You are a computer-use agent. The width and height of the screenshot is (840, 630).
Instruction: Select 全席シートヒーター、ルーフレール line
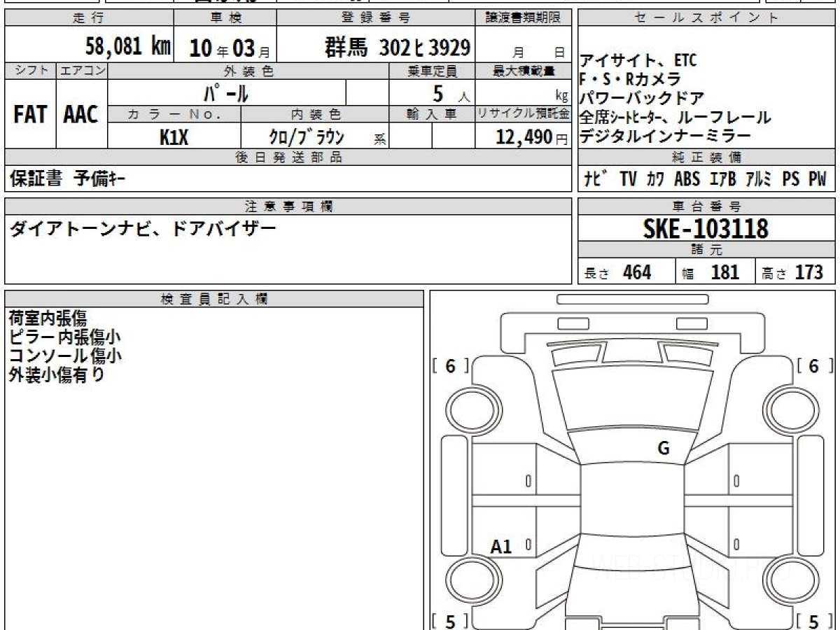click(x=675, y=117)
